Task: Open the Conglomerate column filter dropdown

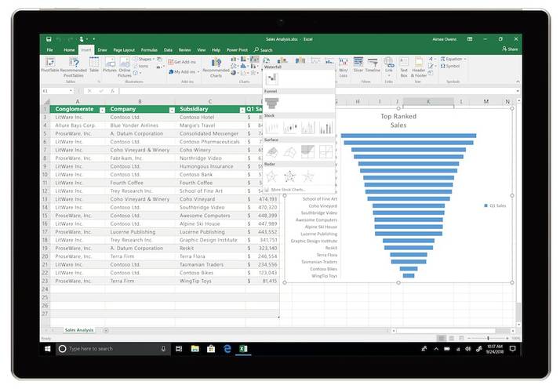Action: tap(102, 110)
